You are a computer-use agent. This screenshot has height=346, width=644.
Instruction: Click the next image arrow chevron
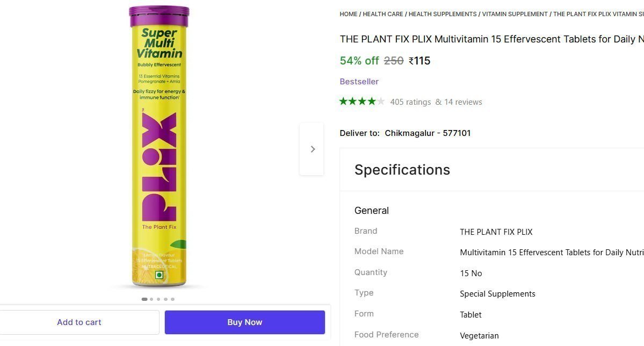pyautogui.click(x=312, y=149)
